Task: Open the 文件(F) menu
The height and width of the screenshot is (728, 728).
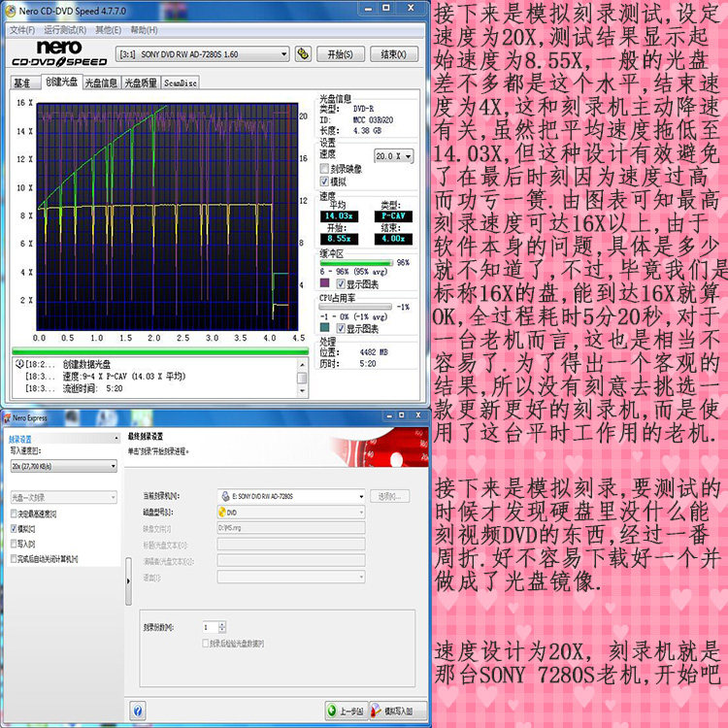Action: pyautogui.click(x=22, y=30)
